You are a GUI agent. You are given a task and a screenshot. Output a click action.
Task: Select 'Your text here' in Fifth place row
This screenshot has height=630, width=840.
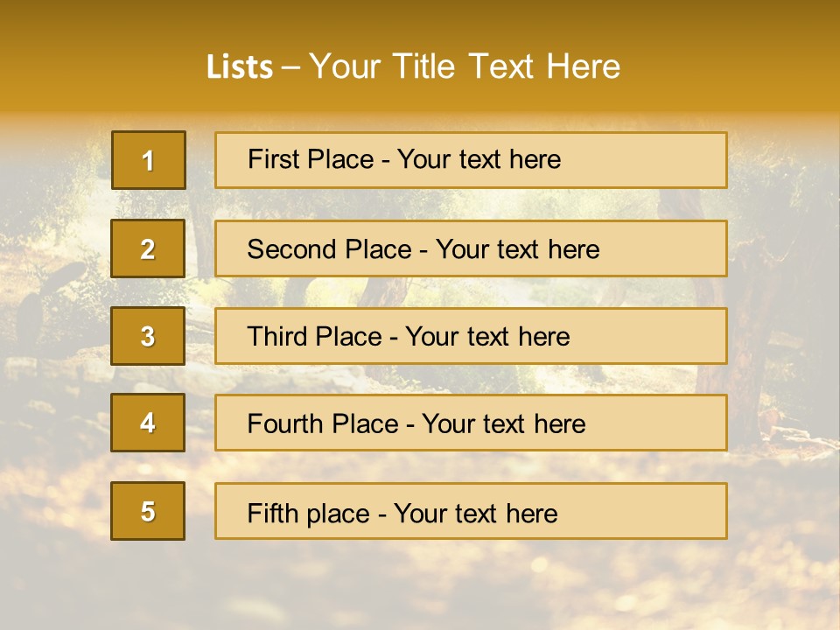(x=475, y=513)
